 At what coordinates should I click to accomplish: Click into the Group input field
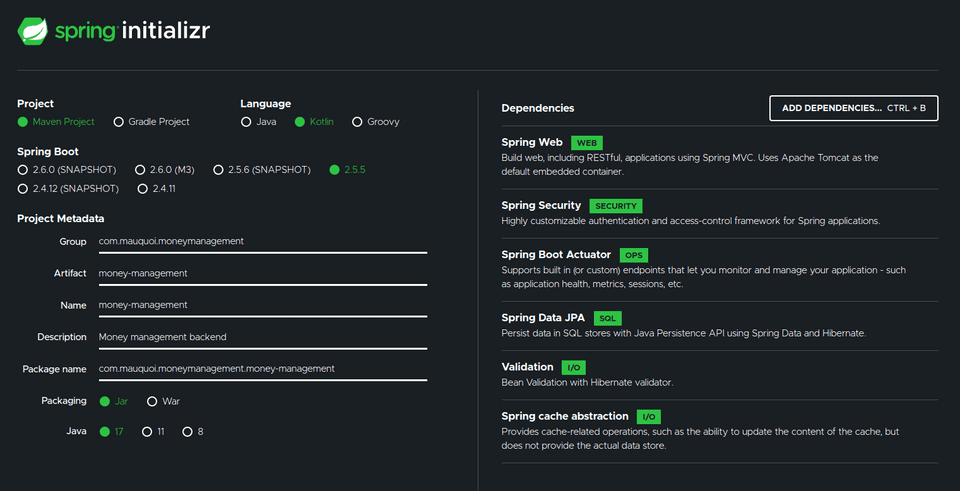(x=263, y=242)
